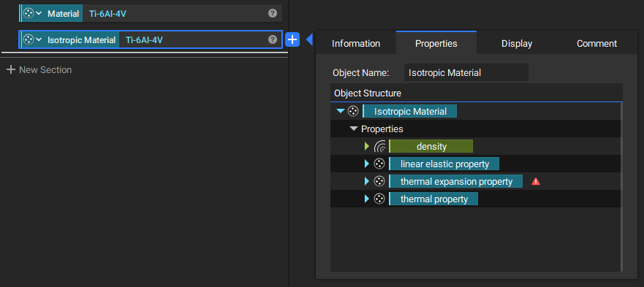Viewport: 644px width, 287px height.
Task: Click the Object Name input field
Action: [466, 73]
